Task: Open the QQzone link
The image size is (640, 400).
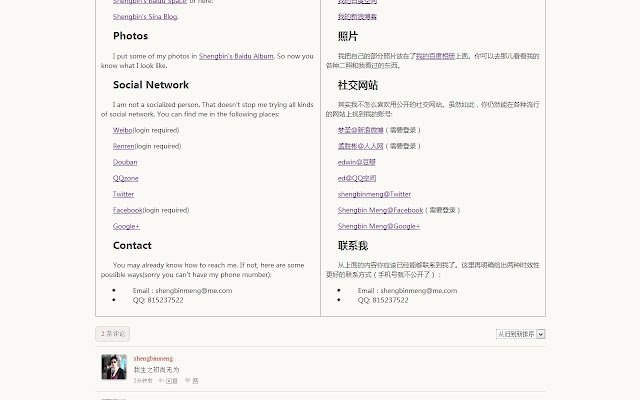Action: [126, 178]
